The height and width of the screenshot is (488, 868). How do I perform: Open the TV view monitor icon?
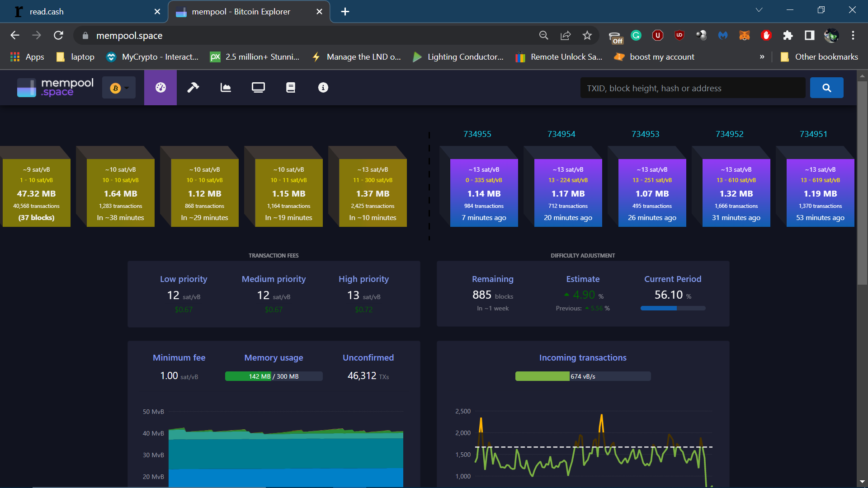pos(258,88)
